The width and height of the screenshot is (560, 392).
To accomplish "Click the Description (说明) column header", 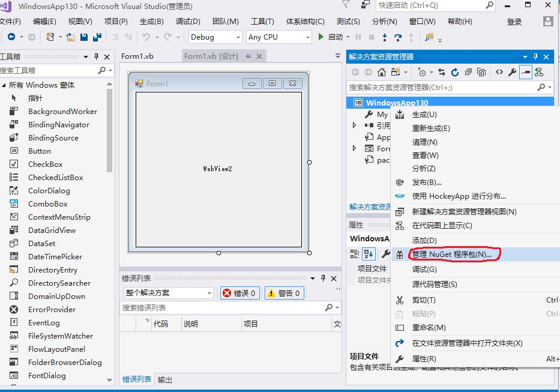I will [x=211, y=324].
